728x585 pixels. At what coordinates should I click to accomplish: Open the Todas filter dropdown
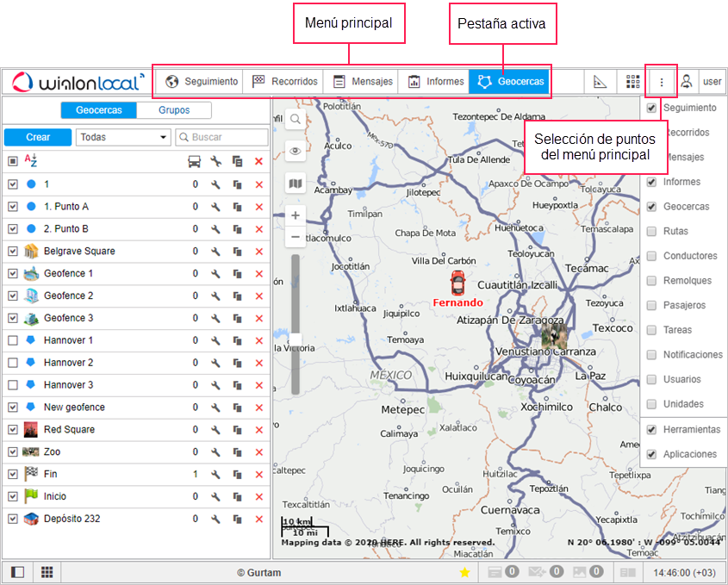click(124, 137)
